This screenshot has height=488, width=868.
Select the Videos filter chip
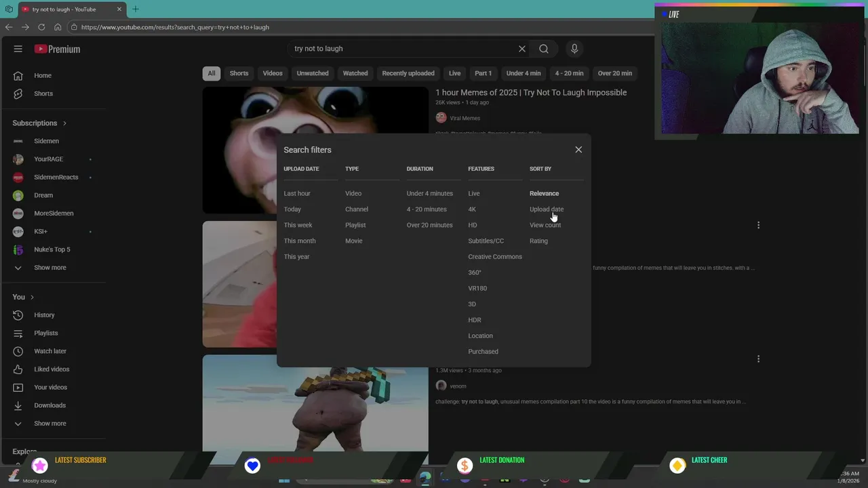(x=273, y=73)
